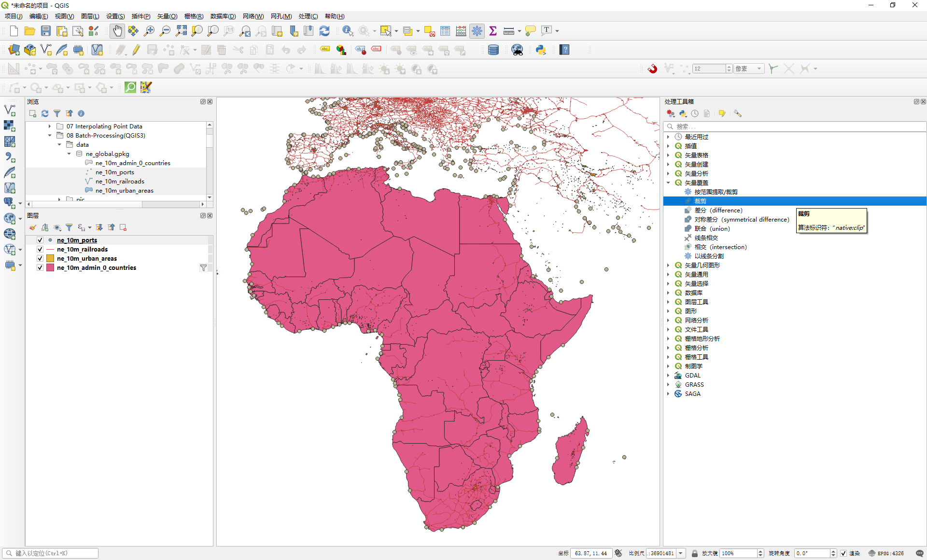Open the Python console
The height and width of the screenshot is (560, 927).
tap(541, 50)
